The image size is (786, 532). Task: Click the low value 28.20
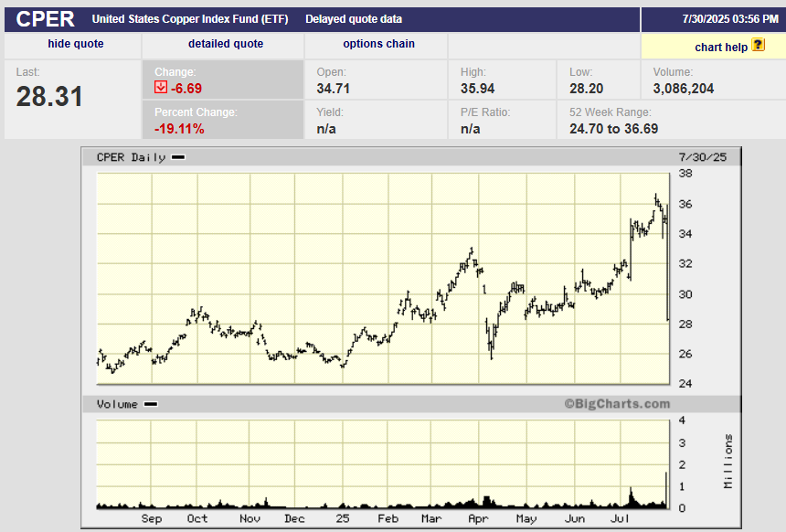(x=586, y=89)
